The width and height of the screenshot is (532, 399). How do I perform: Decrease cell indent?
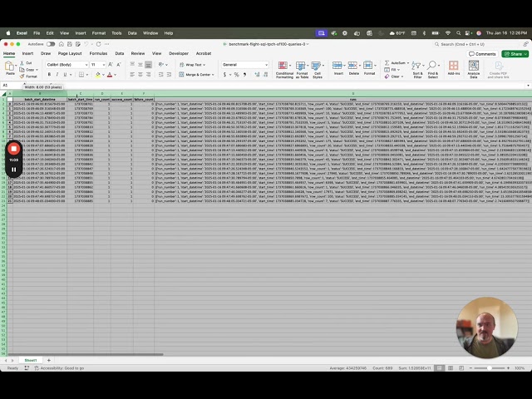160,74
